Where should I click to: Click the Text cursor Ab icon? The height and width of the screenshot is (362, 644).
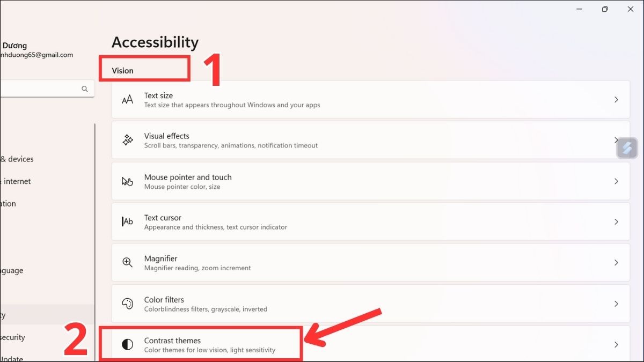[127, 221]
